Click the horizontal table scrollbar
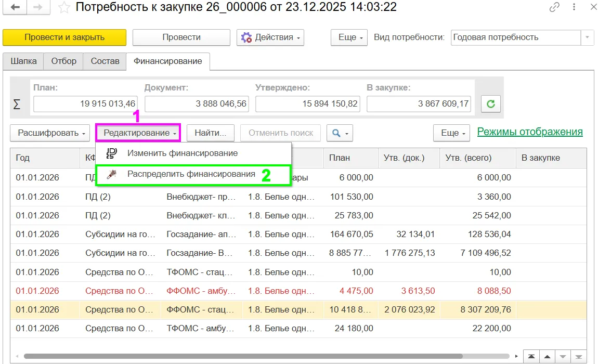598x364 pixels. click(243, 356)
